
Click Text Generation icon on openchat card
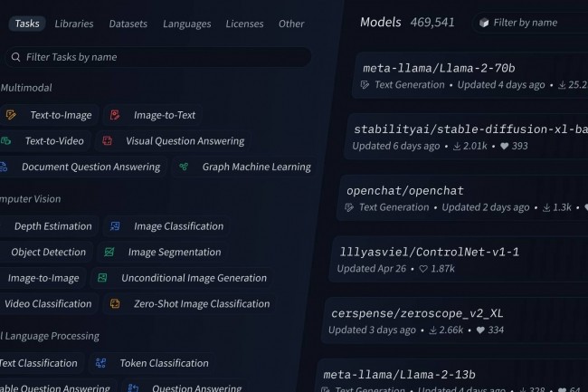(349, 207)
